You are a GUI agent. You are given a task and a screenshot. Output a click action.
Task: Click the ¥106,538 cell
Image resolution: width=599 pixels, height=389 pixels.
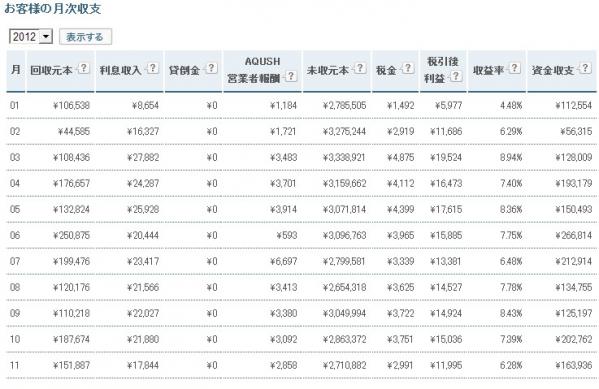(71, 105)
